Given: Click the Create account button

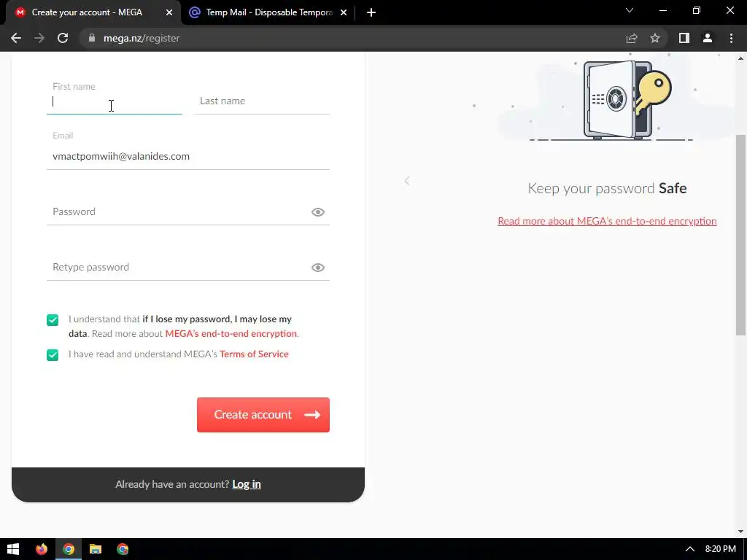Looking at the screenshot, I should pos(263,415).
